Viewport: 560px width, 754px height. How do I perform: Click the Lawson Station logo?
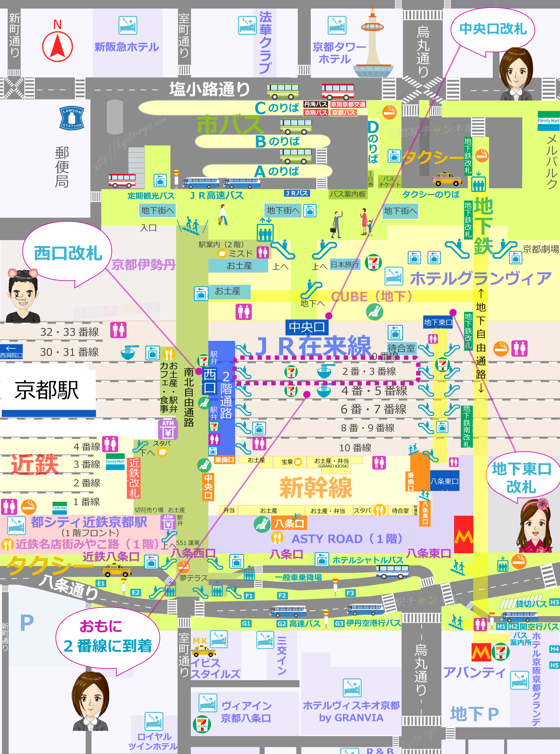pos(72,118)
